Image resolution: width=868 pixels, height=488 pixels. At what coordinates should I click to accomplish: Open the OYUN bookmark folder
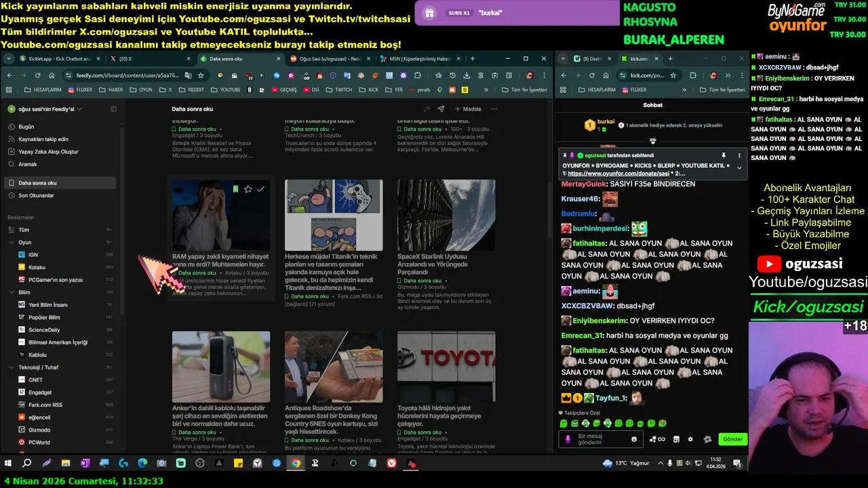coord(141,89)
